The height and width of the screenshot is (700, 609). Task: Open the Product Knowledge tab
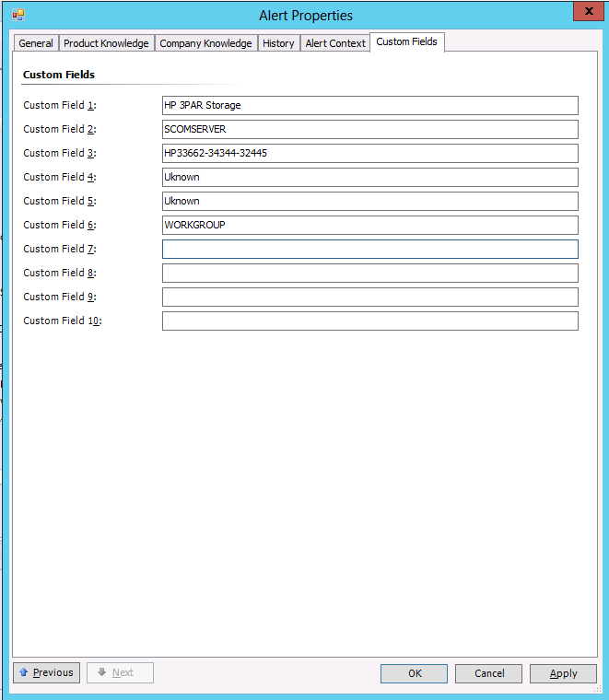point(106,43)
